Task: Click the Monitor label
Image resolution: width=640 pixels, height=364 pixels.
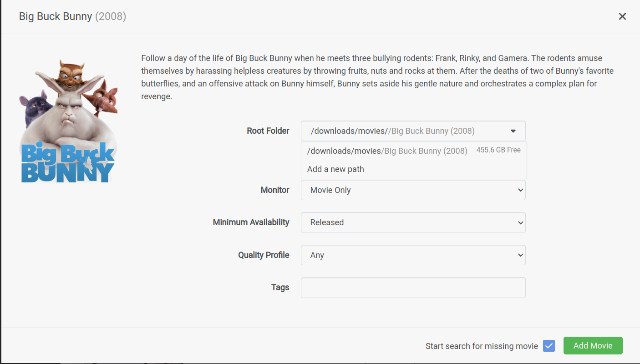Action: pyautogui.click(x=275, y=190)
